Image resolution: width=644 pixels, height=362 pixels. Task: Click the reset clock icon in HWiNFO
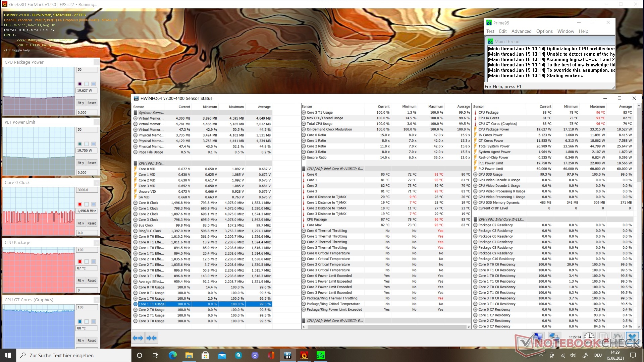(x=589, y=337)
